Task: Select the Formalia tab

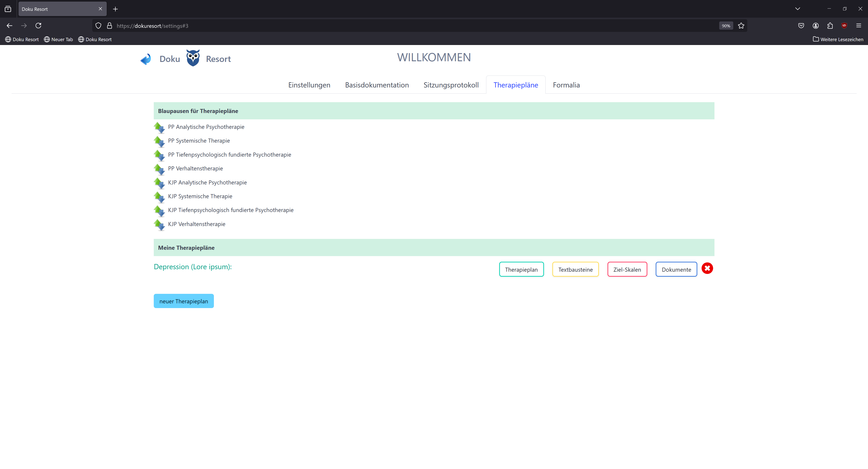Action: (566, 85)
